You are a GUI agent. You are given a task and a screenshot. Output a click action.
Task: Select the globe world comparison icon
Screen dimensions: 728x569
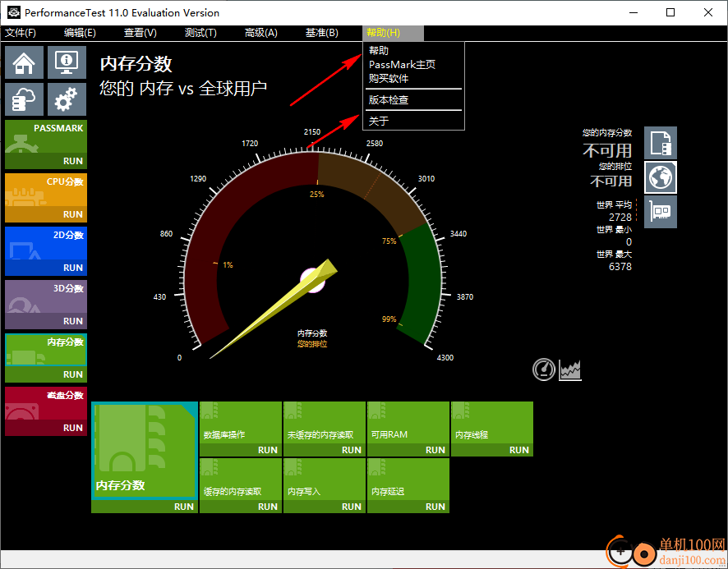[661, 177]
